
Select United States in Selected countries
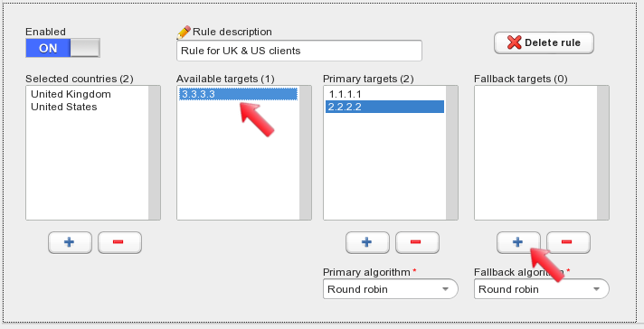tap(64, 107)
